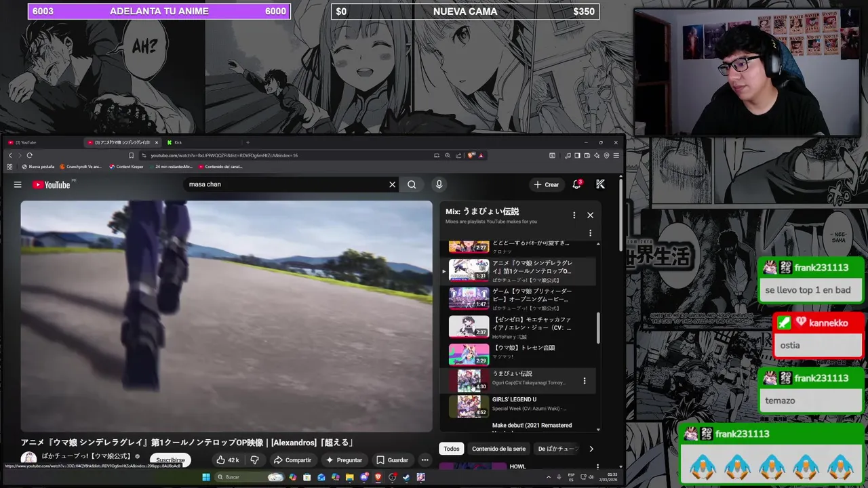Click the Brave Shields lion icon
Image resolution: width=868 pixels, height=488 pixels.
click(469, 155)
